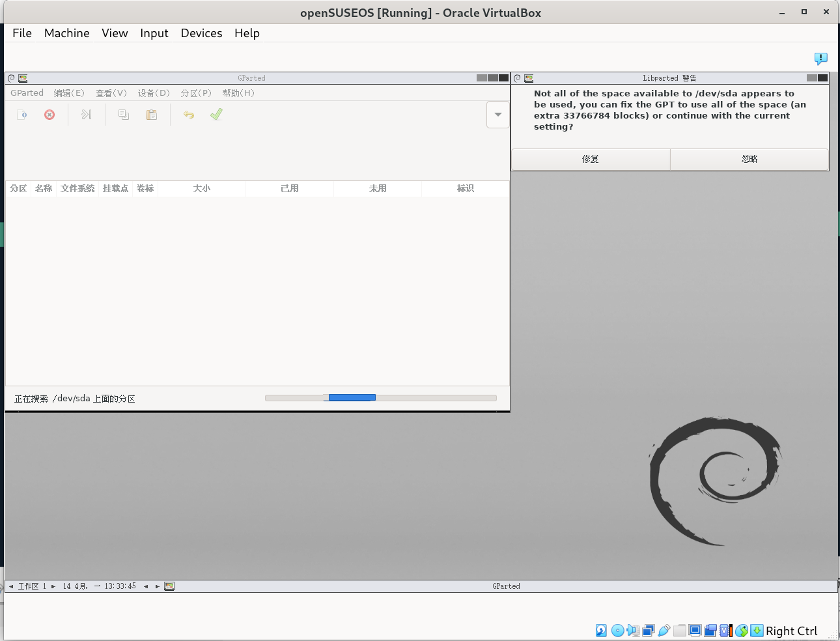Open the device selector dropdown in GParted
The image size is (840, 641).
pos(498,115)
